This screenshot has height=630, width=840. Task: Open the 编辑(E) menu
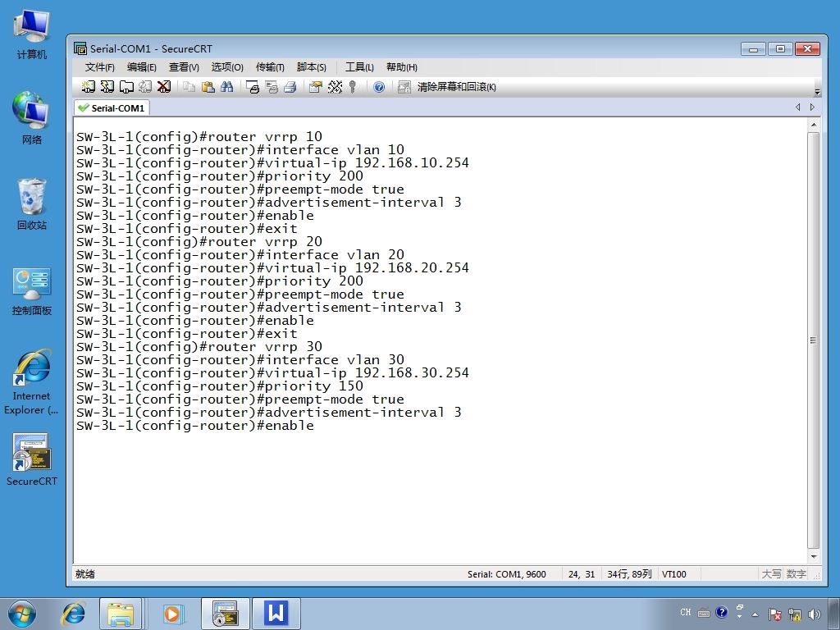click(141, 67)
